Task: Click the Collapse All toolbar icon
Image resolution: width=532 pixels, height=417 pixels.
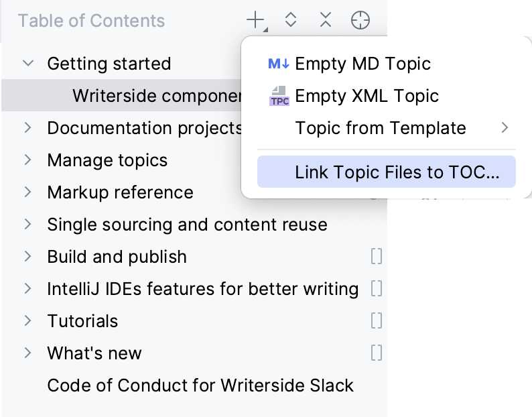Action: coord(326,21)
